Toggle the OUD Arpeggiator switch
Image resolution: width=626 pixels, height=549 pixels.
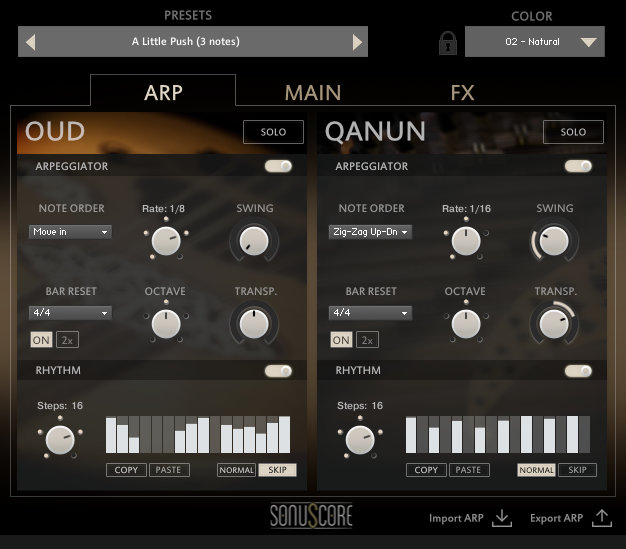click(x=278, y=166)
